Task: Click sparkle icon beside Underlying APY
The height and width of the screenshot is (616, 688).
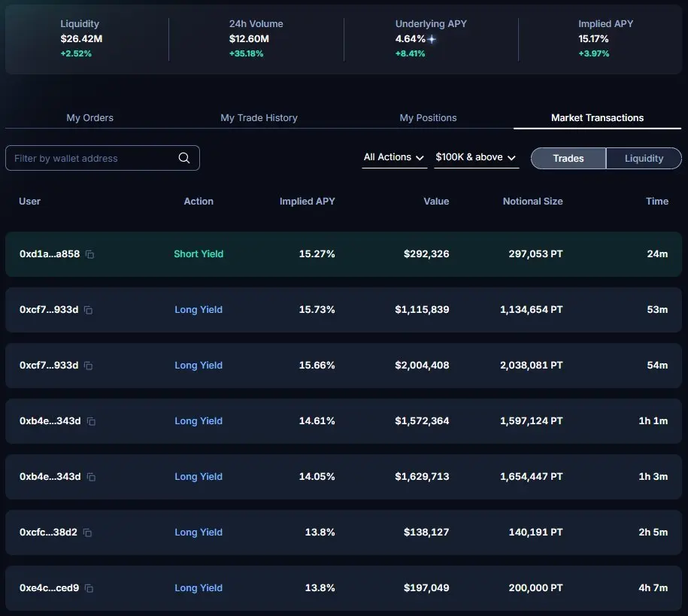Action: (432, 39)
